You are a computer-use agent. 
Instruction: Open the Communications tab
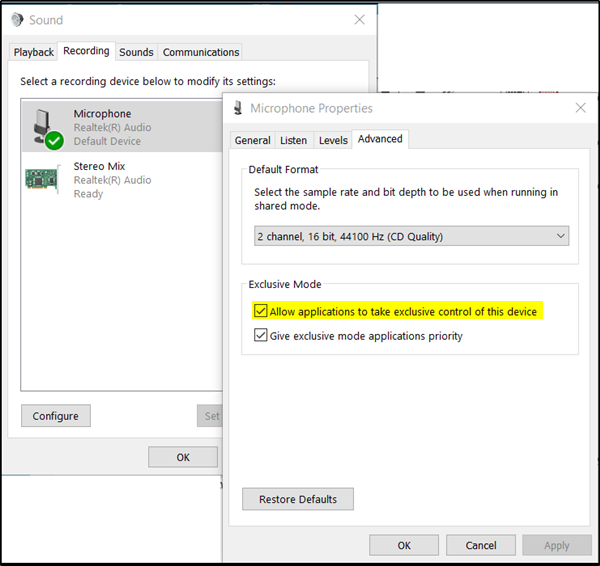[x=201, y=52]
